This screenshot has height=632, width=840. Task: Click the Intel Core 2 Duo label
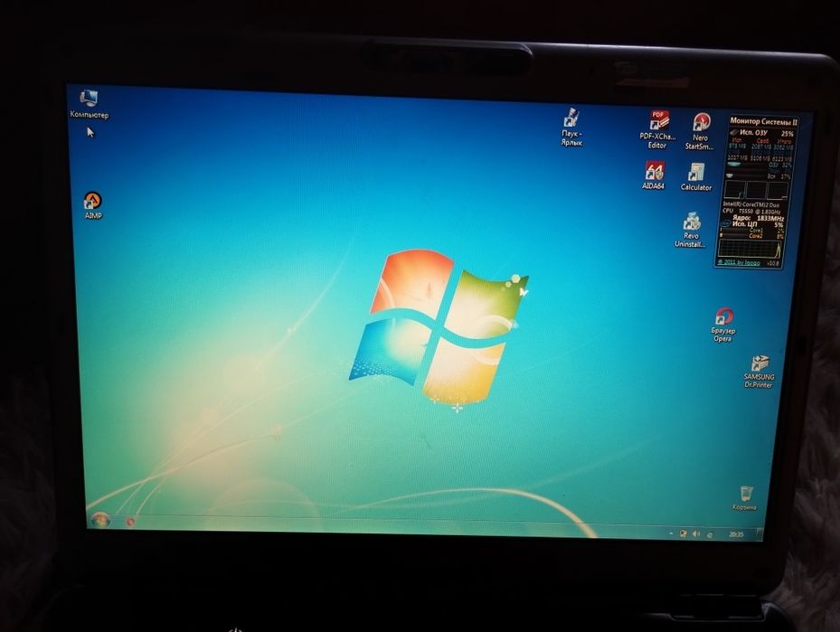751,204
